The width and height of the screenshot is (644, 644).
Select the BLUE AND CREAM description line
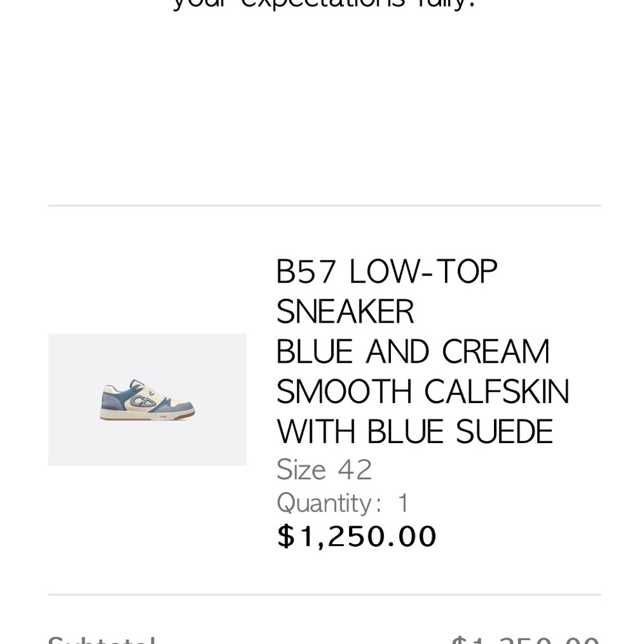(413, 352)
